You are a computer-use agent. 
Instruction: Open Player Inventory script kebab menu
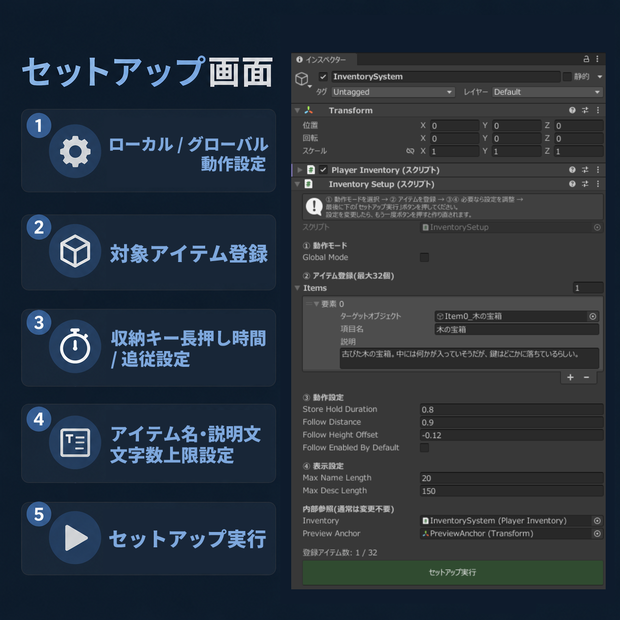[598, 170]
